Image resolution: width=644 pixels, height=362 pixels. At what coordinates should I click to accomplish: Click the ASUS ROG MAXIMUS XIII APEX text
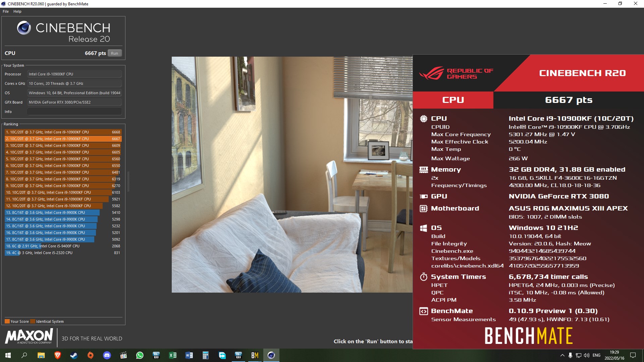pos(568,208)
